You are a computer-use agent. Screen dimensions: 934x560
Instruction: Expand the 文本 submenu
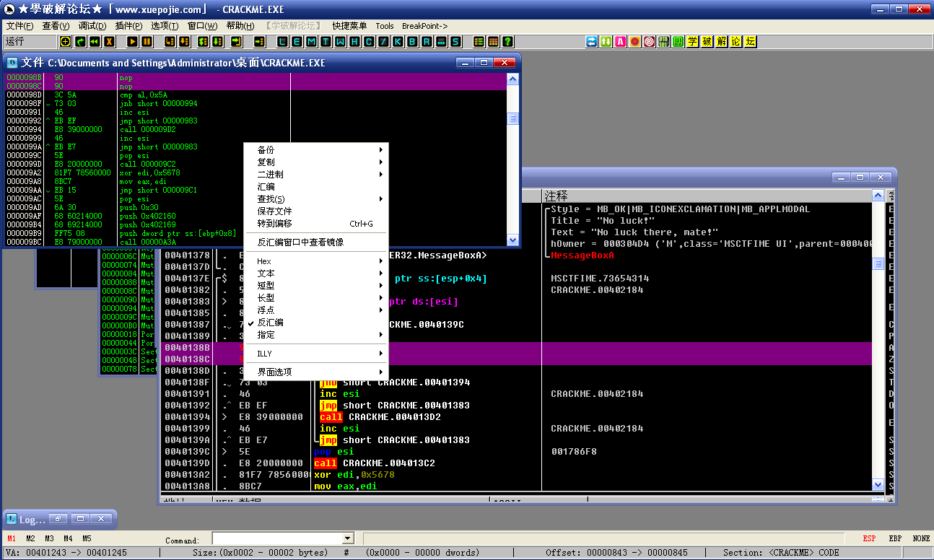(x=316, y=274)
